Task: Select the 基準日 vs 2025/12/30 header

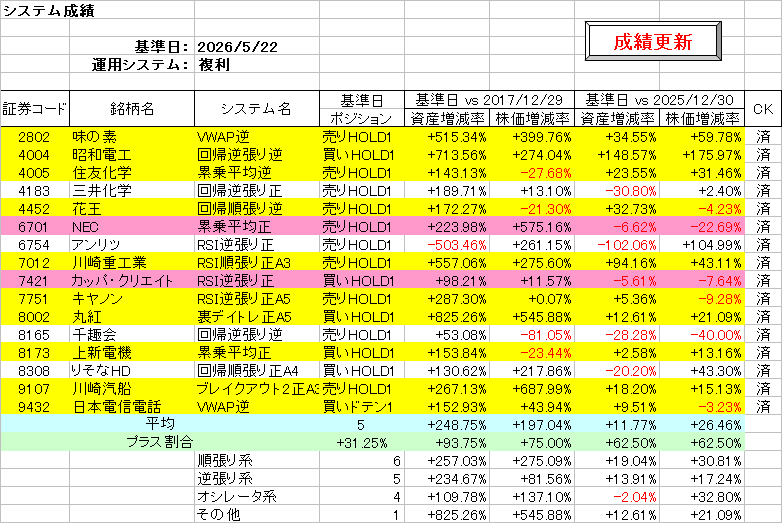Action: tap(659, 100)
